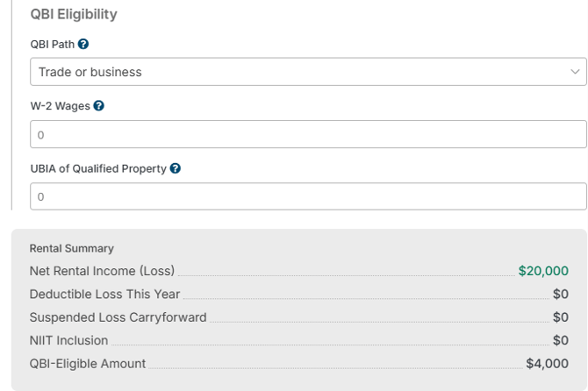588x391 pixels.
Task: Click the QBI-Eligible Amount label
Action: [88, 364]
